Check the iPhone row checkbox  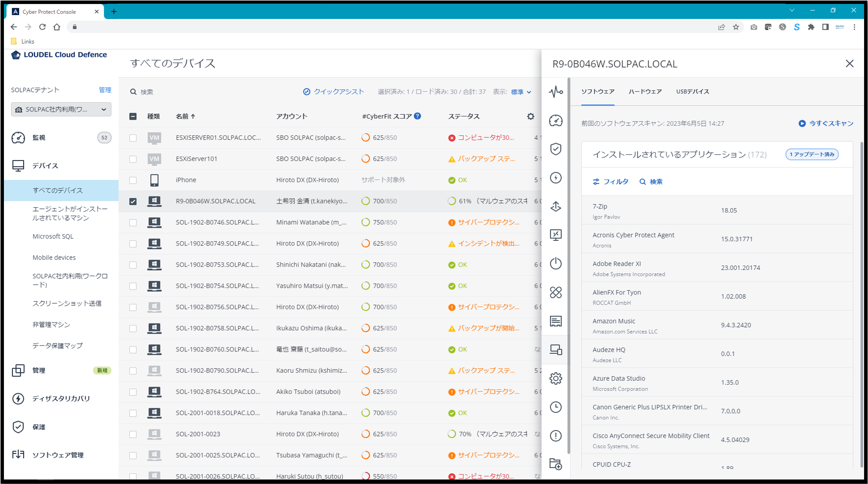click(x=133, y=180)
